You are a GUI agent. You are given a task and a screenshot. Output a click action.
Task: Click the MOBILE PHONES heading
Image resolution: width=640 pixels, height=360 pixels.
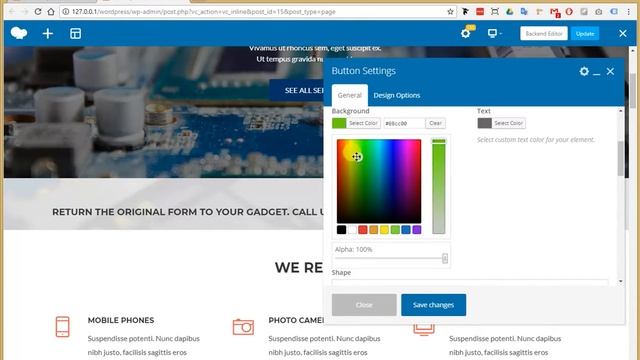click(121, 320)
